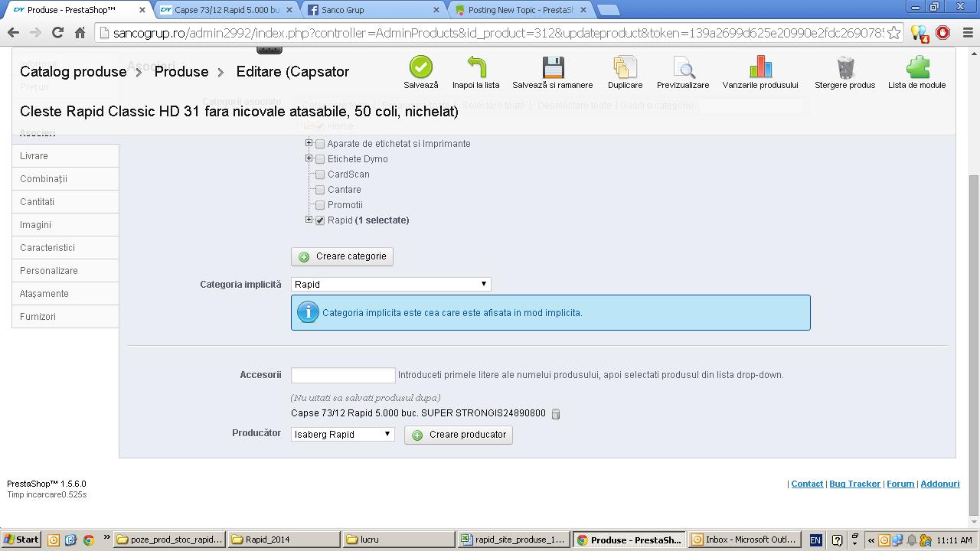Click Catalog produse breadcrumb
This screenshot has height=551, width=980.
(x=73, y=72)
